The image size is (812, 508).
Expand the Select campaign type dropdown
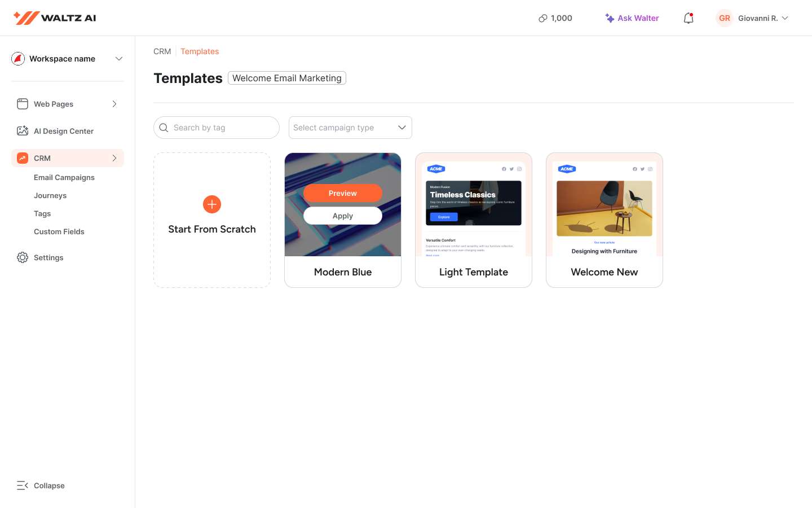(402, 128)
